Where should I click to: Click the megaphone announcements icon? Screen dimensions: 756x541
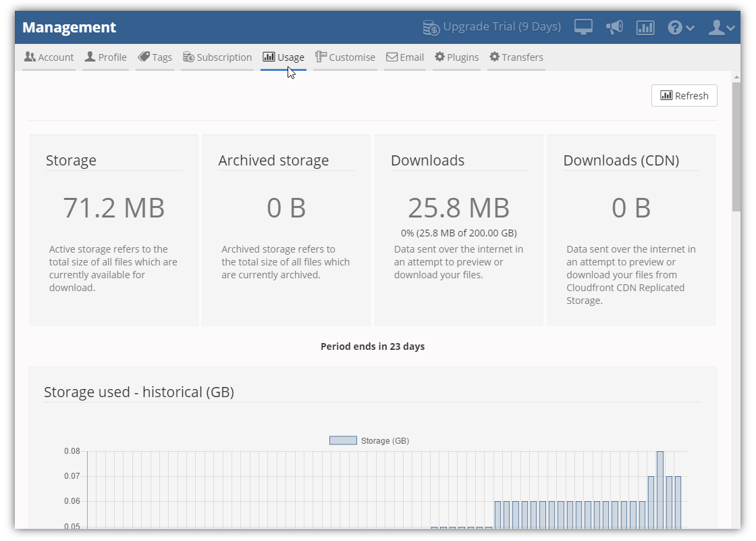pos(614,27)
